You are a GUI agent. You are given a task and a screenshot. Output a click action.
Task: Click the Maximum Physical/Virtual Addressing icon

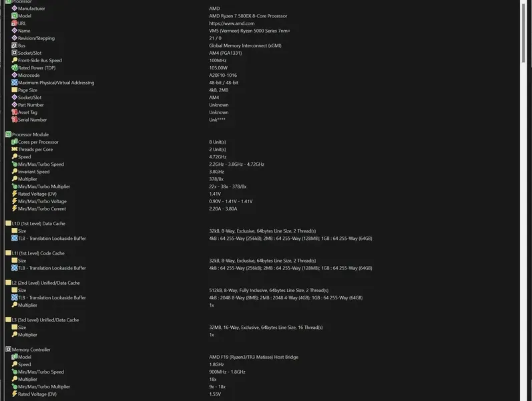click(x=15, y=83)
